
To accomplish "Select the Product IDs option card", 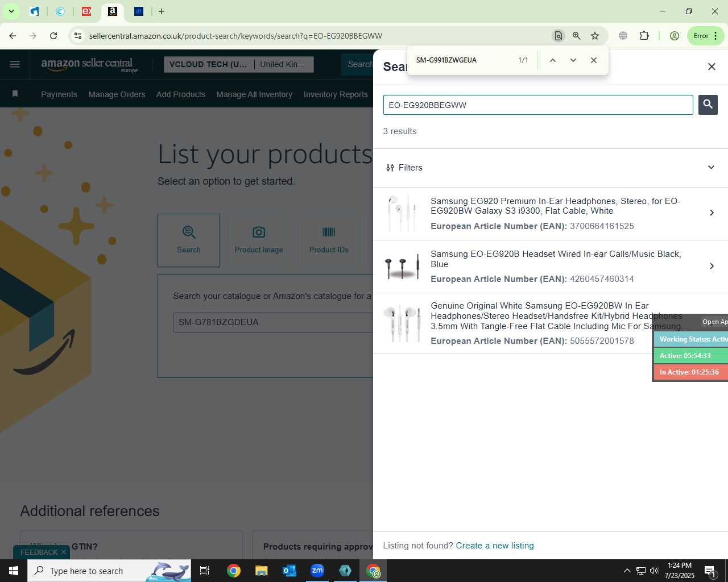I will [x=329, y=240].
